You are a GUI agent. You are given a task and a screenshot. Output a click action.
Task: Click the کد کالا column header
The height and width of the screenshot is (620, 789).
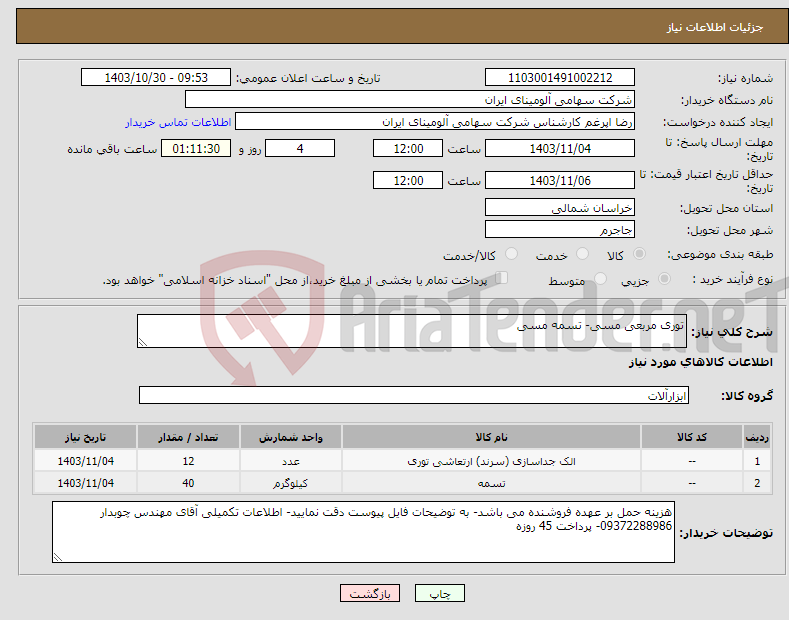[692, 437]
